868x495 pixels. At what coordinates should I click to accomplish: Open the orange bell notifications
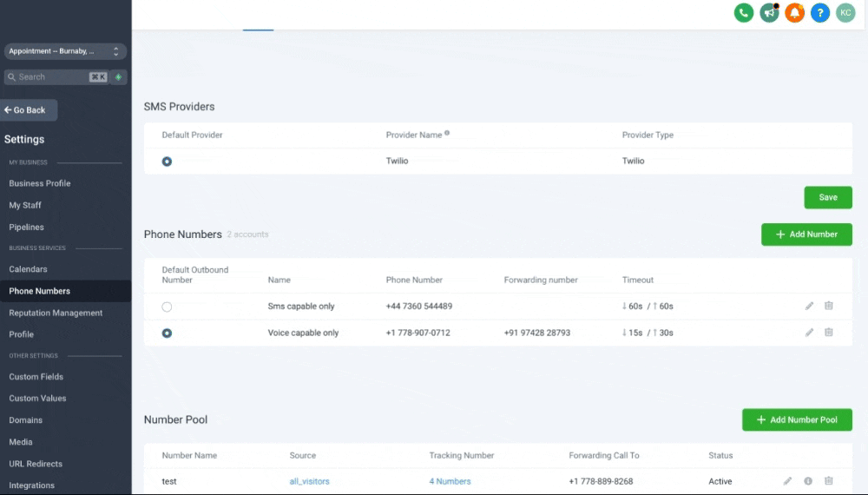click(x=794, y=13)
